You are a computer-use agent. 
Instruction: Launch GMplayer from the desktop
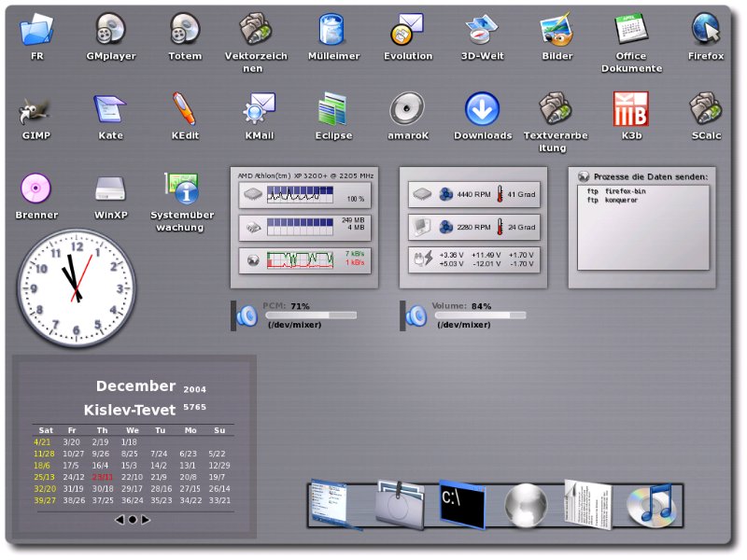(110, 29)
